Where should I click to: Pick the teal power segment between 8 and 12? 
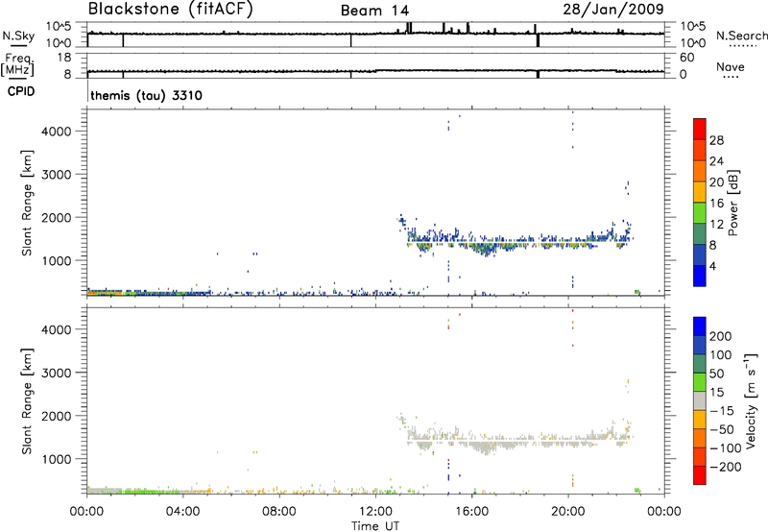(x=700, y=234)
